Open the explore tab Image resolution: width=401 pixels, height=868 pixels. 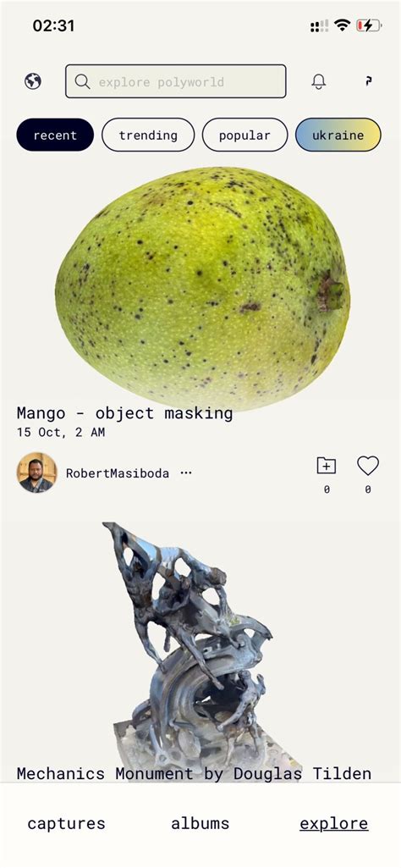point(334,823)
